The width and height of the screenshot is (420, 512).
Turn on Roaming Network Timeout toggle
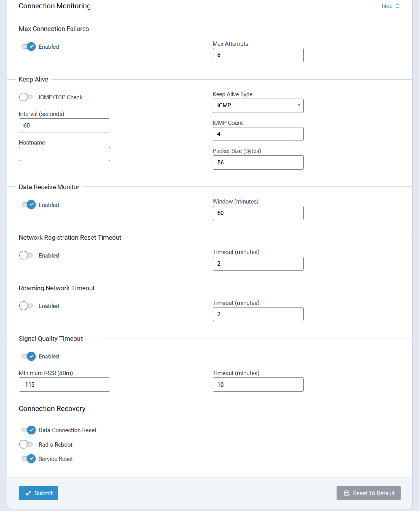tap(26, 306)
